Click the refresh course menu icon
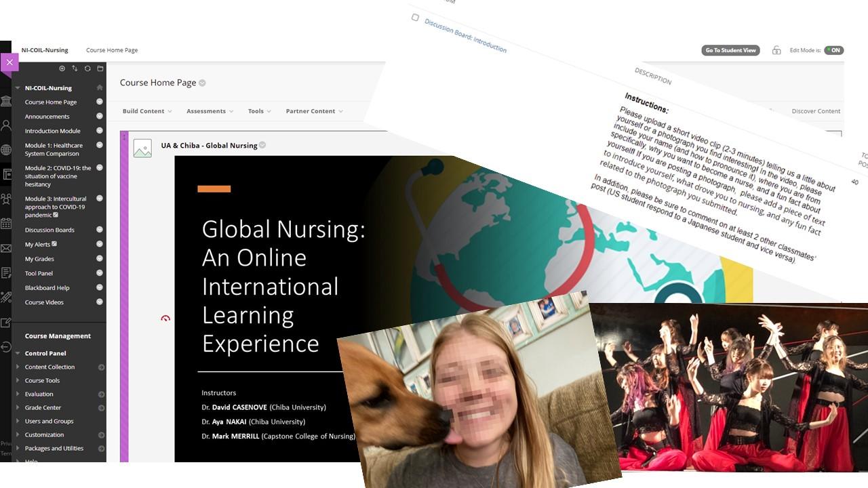 tap(87, 68)
